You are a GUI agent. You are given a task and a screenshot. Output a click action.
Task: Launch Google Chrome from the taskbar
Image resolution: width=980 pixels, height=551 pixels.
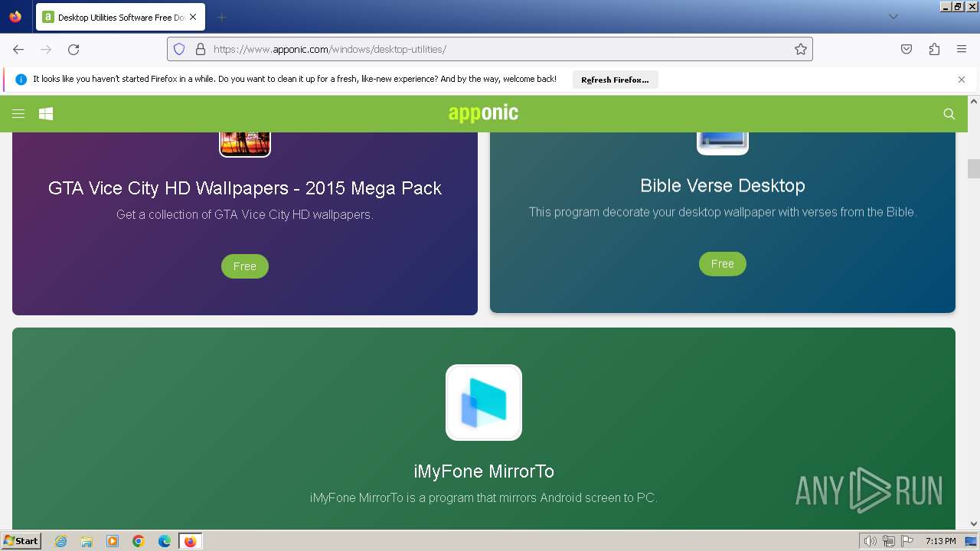coord(139,541)
